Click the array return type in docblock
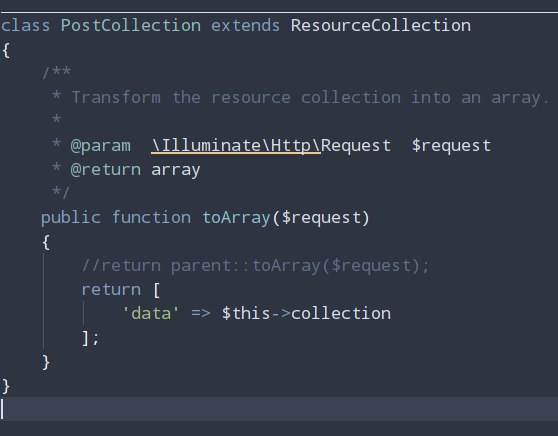The image size is (558, 436). (x=176, y=170)
